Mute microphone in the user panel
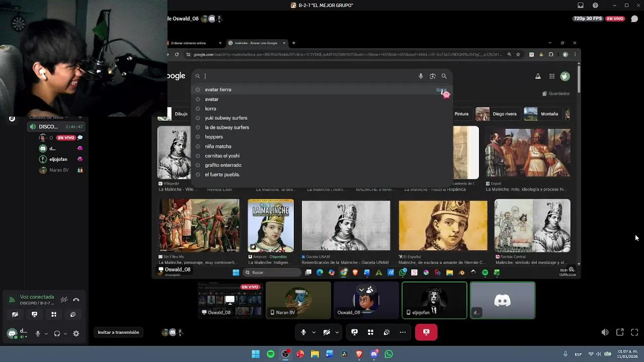The height and width of the screenshot is (362, 644). [x=38, y=333]
